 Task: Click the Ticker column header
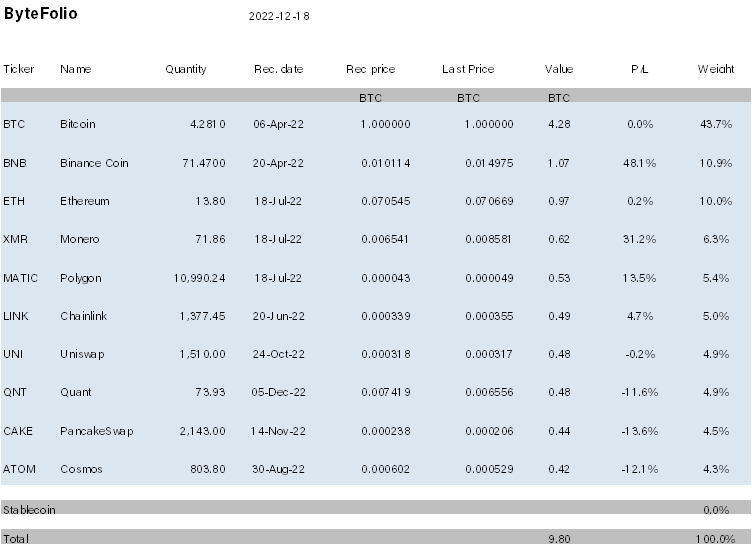tap(19, 69)
